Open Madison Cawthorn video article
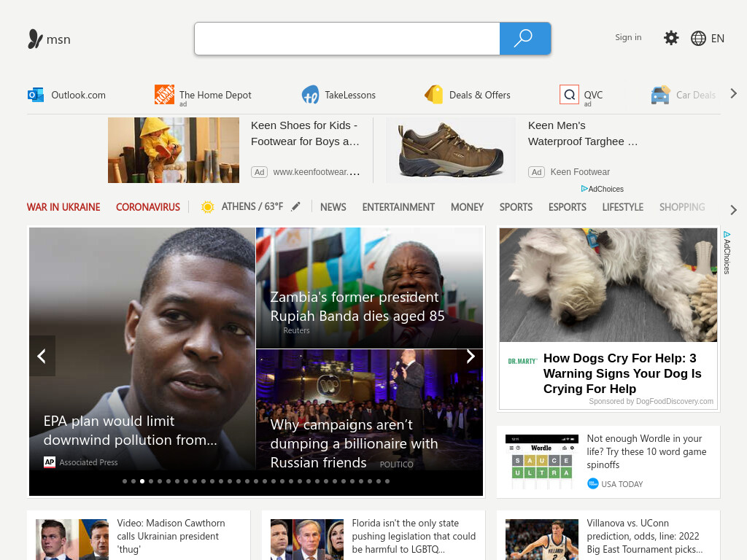Image resolution: width=747 pixels, height=560 pixels. [x=171, y=536]
